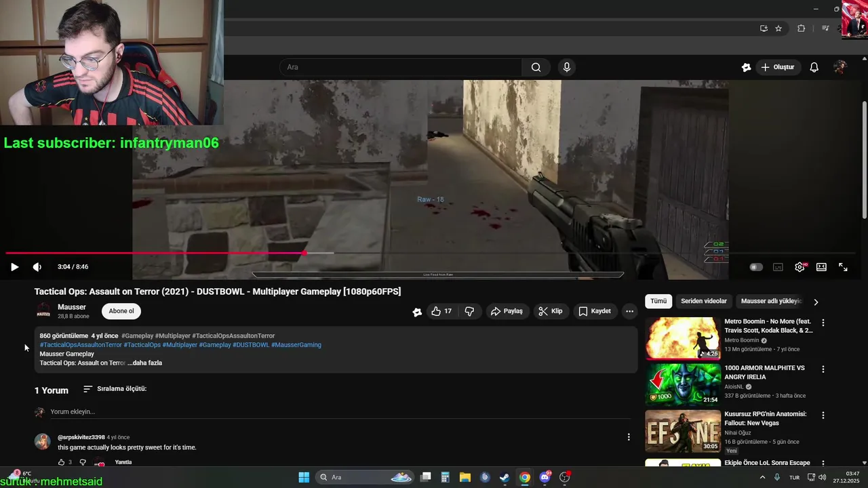The image size is (868, 488).
Task: Subscribe with the 'Abone ol' button
Action: click(121, 311)
